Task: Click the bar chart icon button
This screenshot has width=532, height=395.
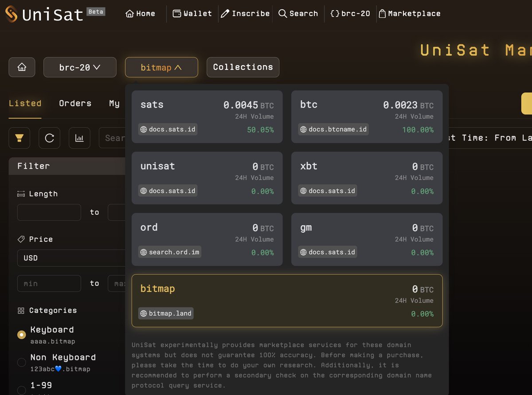Action: click(x=79, y=138)
